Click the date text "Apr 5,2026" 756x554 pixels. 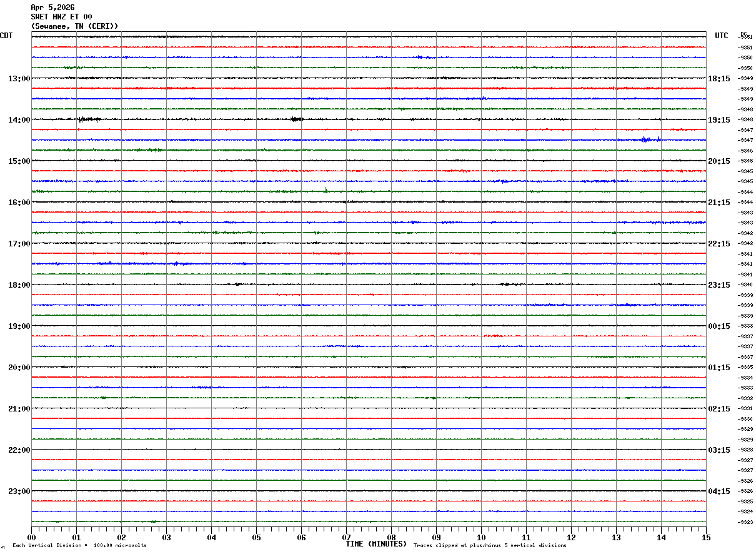pos(52,8)
